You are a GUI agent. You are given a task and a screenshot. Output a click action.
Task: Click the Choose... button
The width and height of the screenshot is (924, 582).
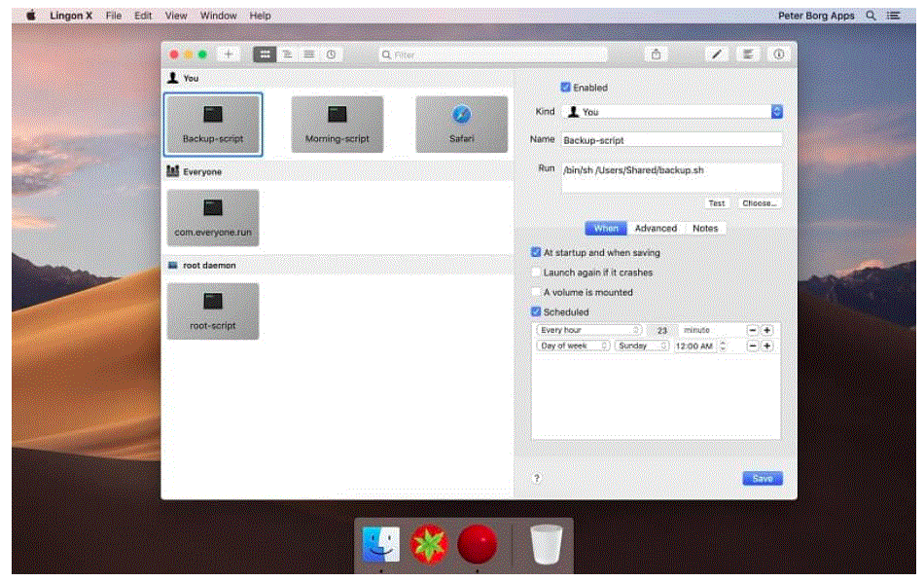coord(759,203)
